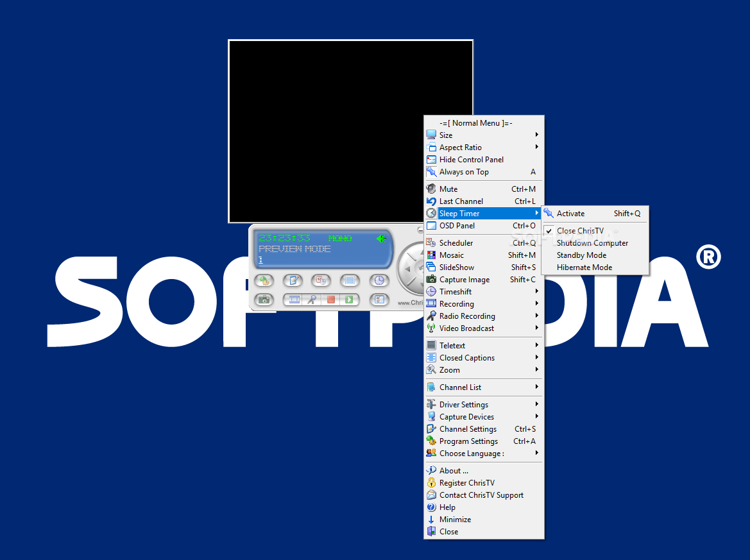750x560 pixels.
Task: Select Standby Mode sleep option
Action: tap(595, 255)
